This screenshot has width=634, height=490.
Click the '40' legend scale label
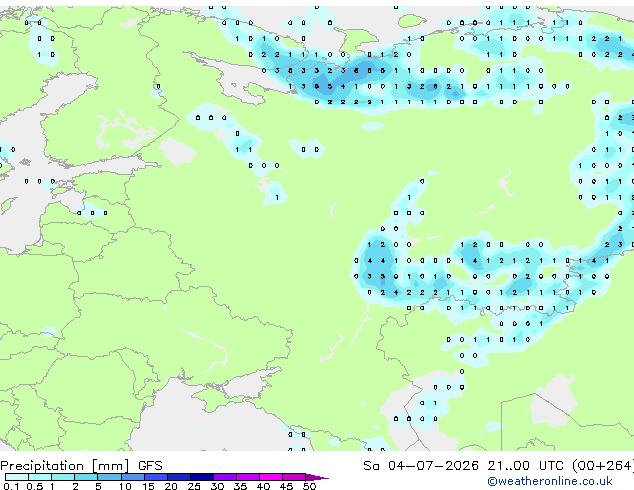coord(263,486)
